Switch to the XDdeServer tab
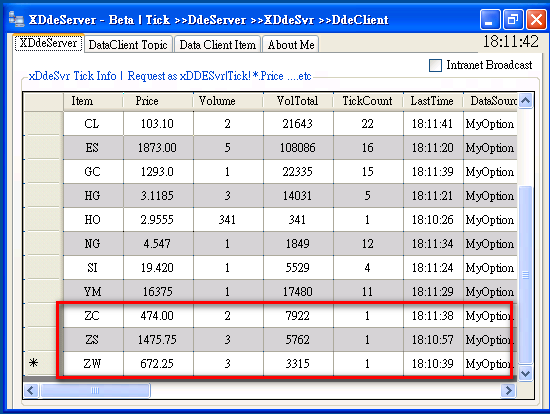Image resolution: width=550 pixels, height=414 pixels. [x=48, y=44]
